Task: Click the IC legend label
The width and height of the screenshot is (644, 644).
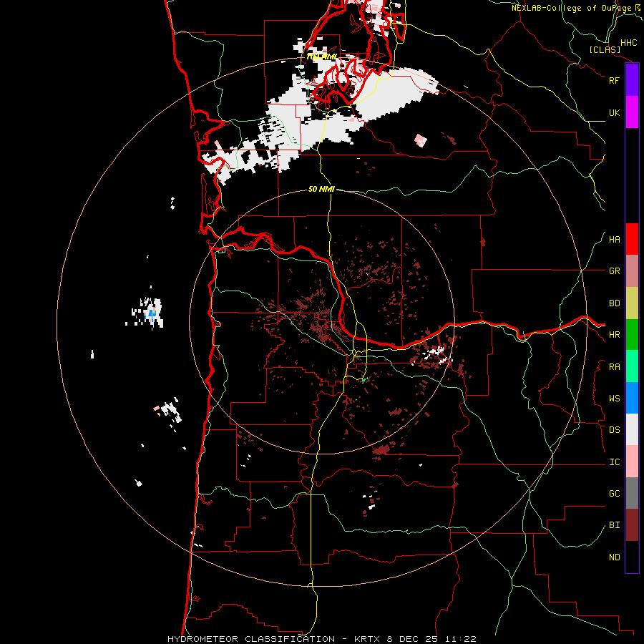Action: (x=614, y=462)
